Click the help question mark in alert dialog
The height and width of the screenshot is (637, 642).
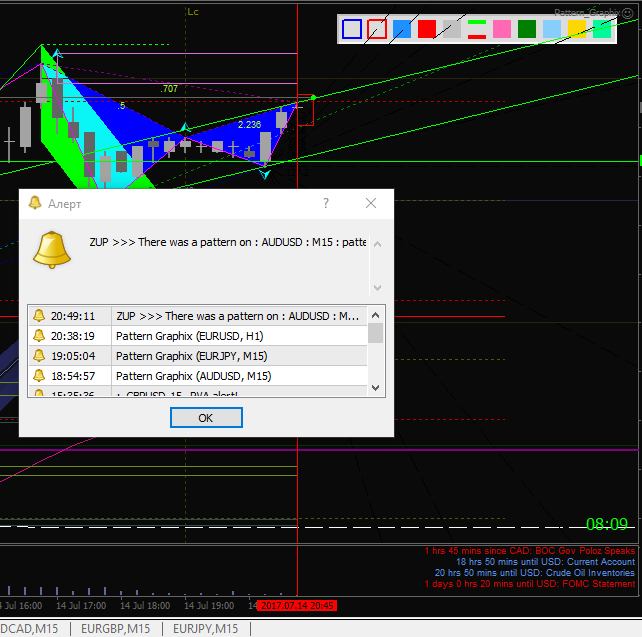326,203
